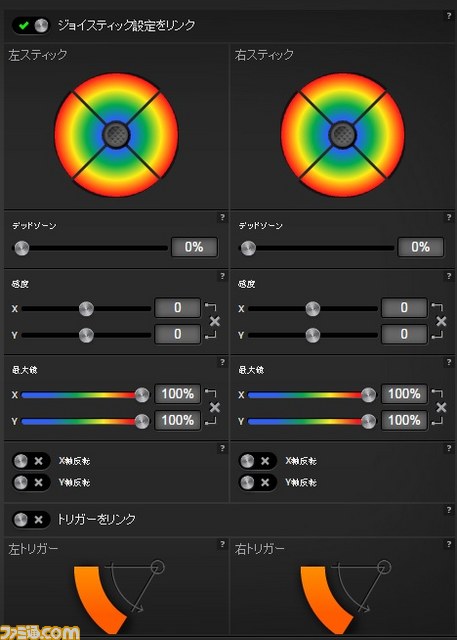Viewport: 457px width, 640px height.
Task: Open help for joystick link setting
Action: [449, 16]
